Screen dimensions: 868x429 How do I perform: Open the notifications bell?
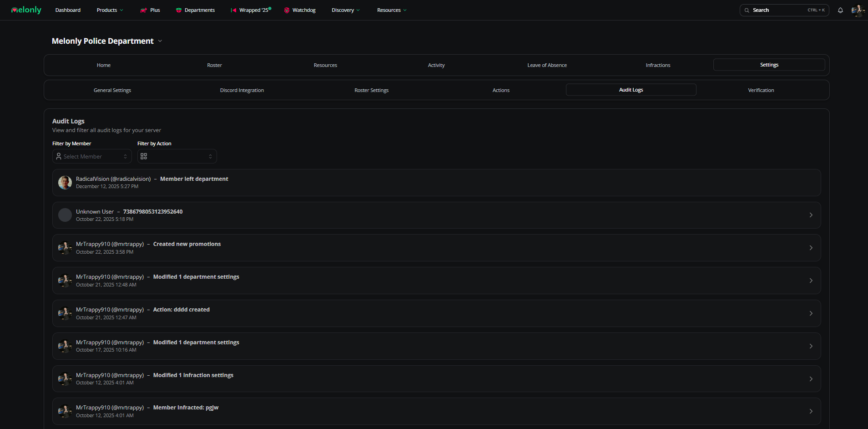tap(840, 10)
